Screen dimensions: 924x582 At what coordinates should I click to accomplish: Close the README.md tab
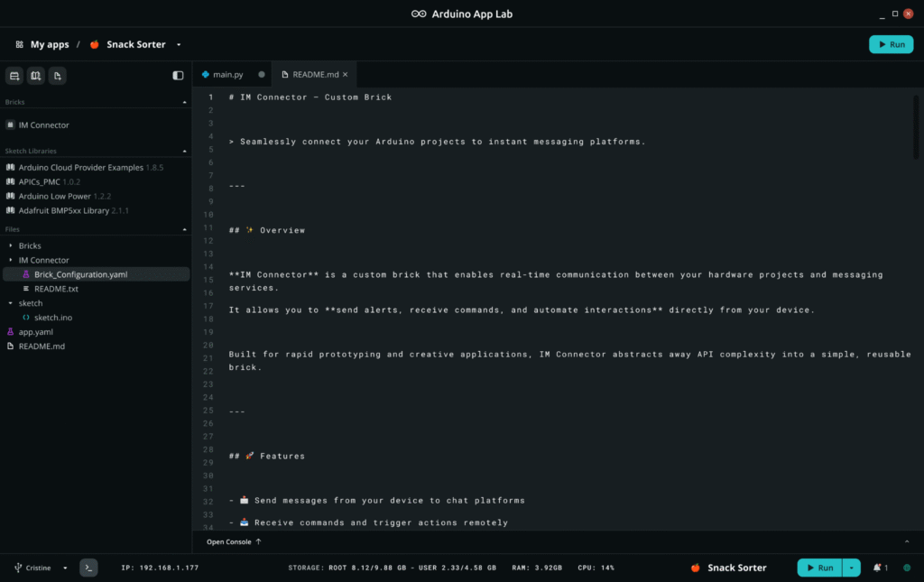345,75
